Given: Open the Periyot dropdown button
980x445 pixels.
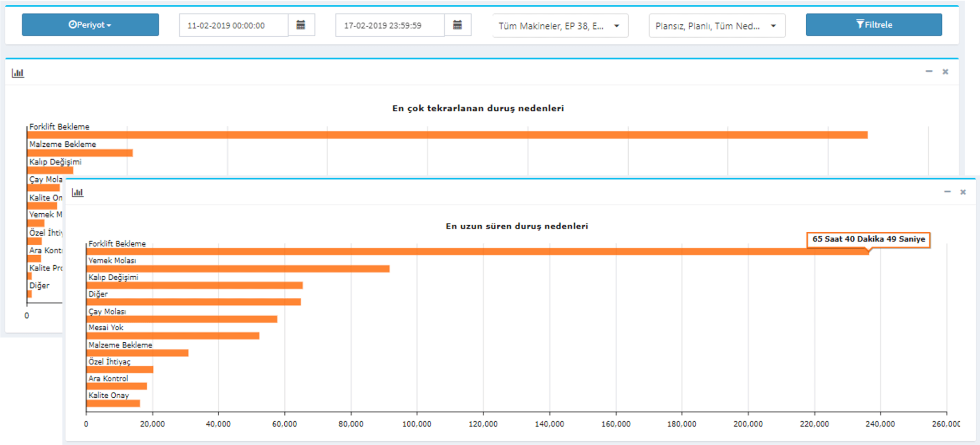Looking at the screenshot, I should [x=90, y=25].
